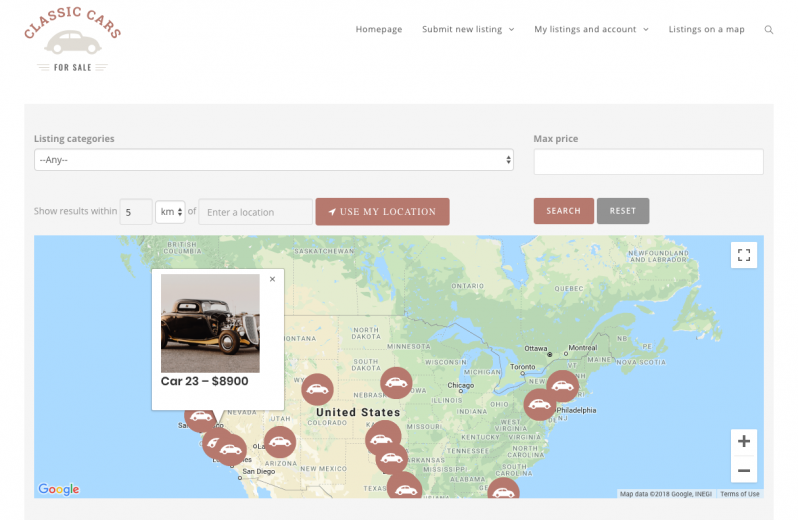Click the chevron beside Submit new listing
The height and width of the screenshot is (520, 798).
[511, 30]
